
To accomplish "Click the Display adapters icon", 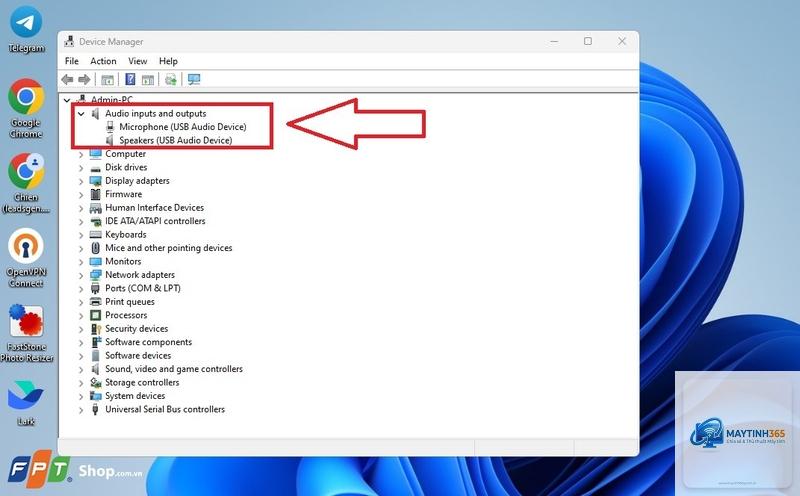I will 95,181.
